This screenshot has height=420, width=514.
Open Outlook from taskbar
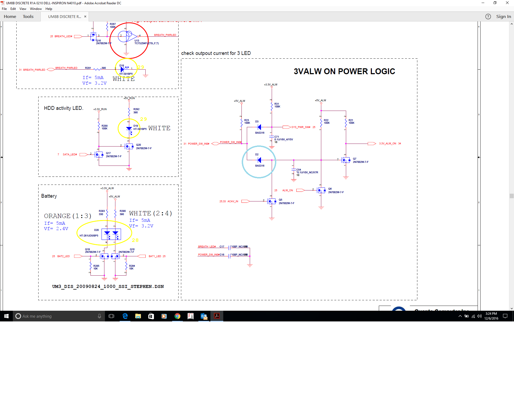pyautogui.click(x=204, y=316)
